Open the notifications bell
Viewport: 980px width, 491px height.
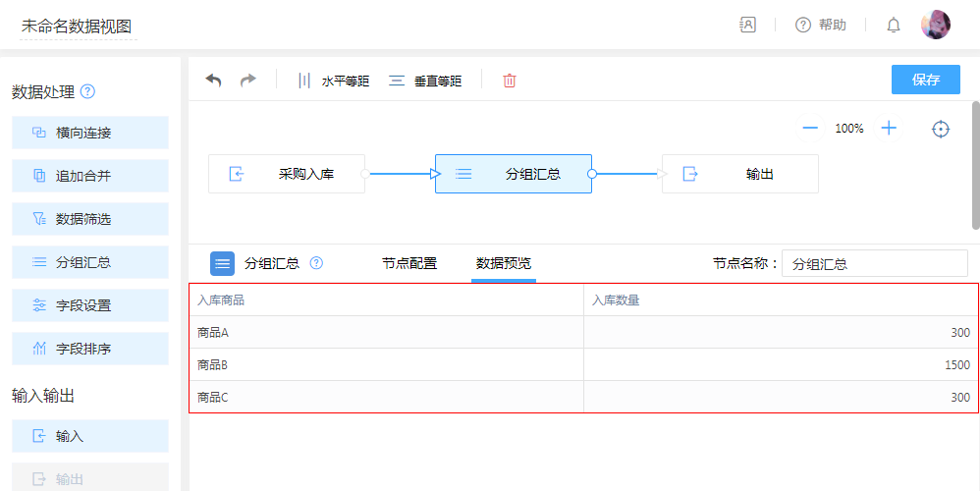[894, 26]
